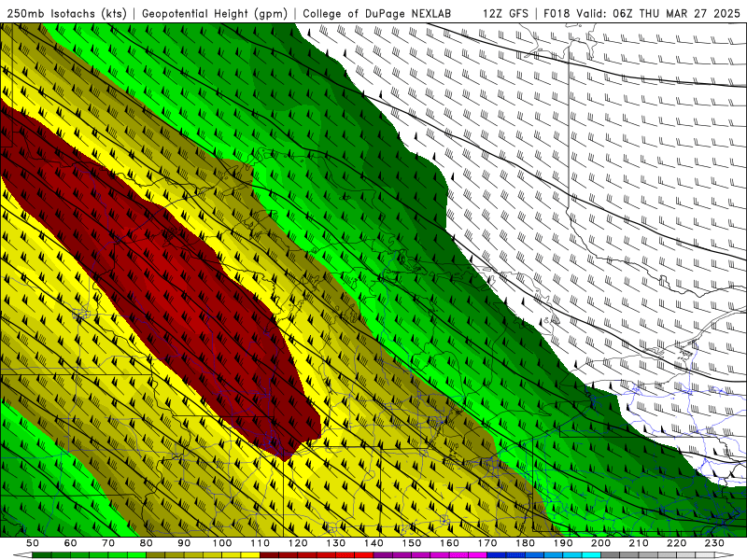Click the darkest red swatch right after 110

coord(269,555)
